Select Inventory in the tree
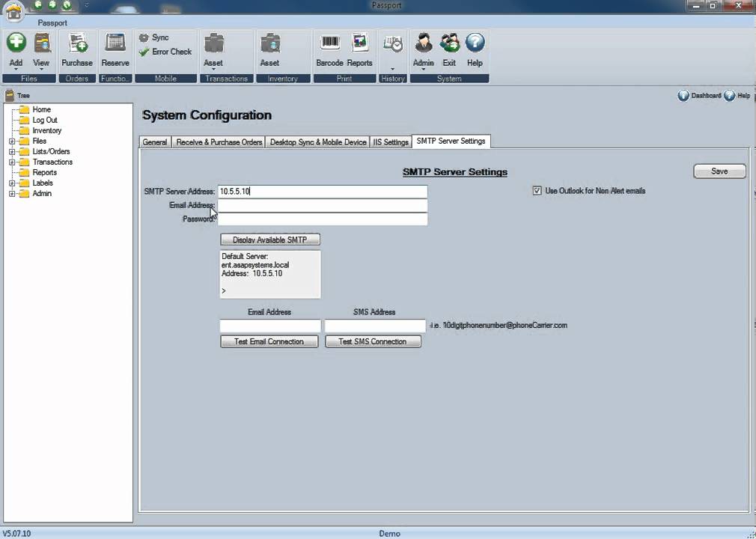Image resolution: width=756 pixels, height=539 pixels. tap(46, 131)
